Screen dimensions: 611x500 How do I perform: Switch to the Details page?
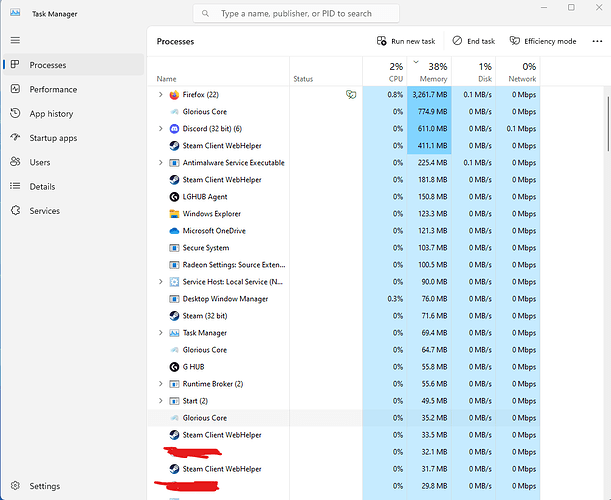tap(74, 186)
